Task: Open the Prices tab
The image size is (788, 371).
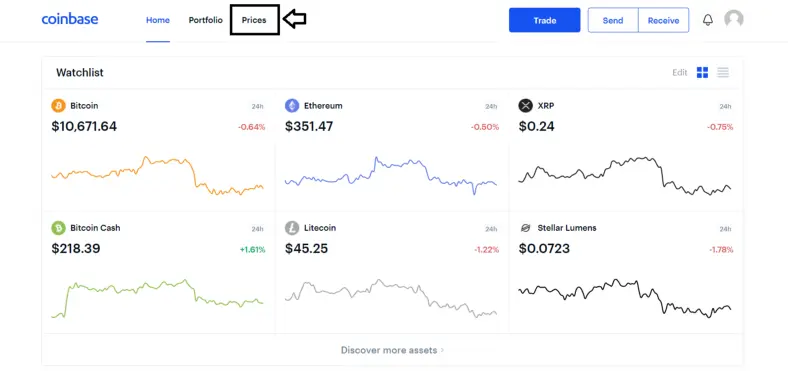Action: tap(254, 21)
